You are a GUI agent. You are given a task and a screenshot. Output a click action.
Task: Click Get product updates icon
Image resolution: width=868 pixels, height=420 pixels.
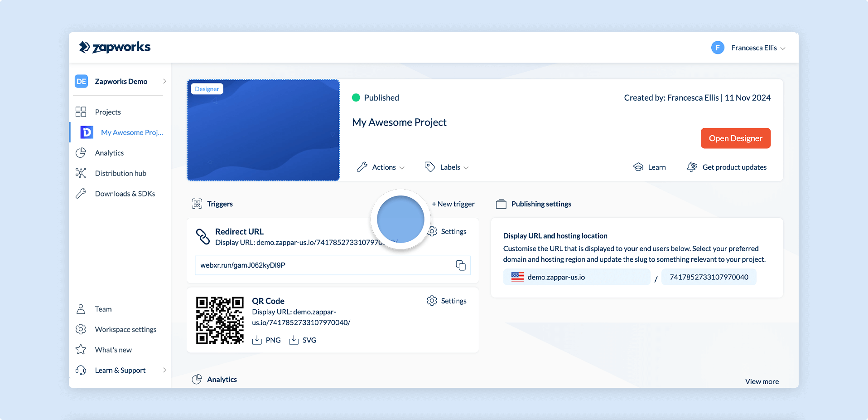pyautogui.click(x=692, y=167)
